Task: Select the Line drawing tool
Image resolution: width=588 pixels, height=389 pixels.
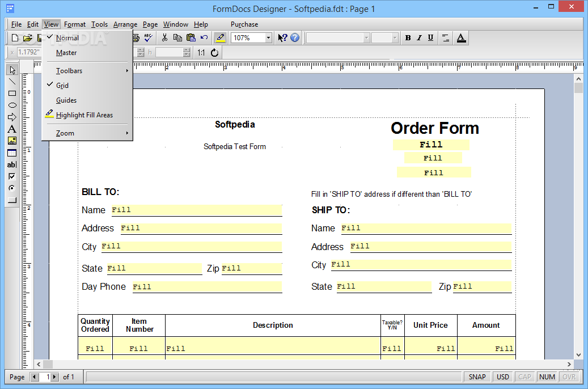Action: 12,82
